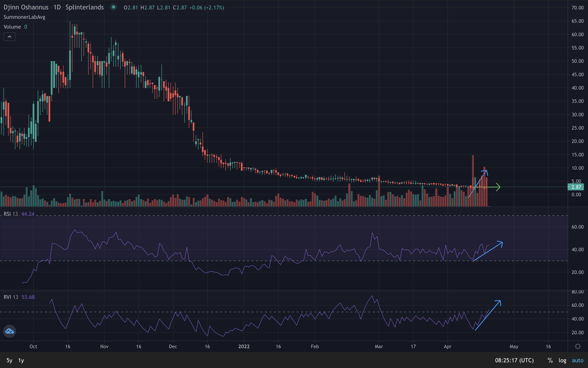
Task: Click the L2.81 low value
Action: coord(164,8)
